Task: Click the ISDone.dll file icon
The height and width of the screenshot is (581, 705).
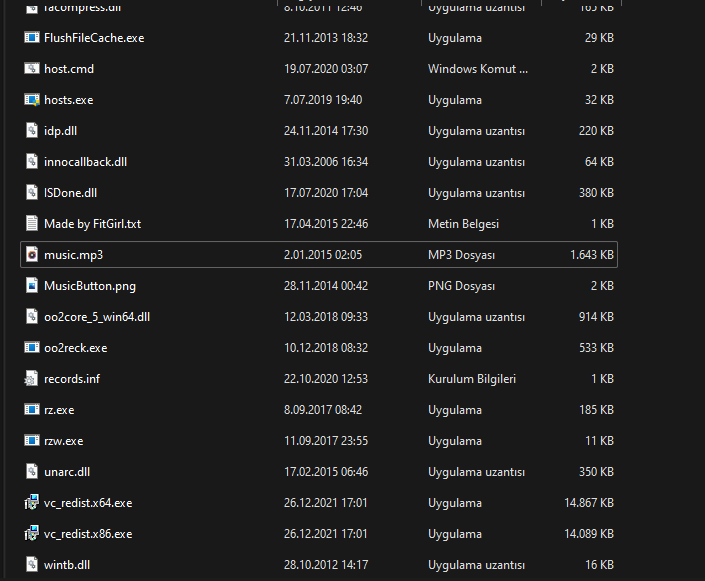Action: [x=32, y=193]
